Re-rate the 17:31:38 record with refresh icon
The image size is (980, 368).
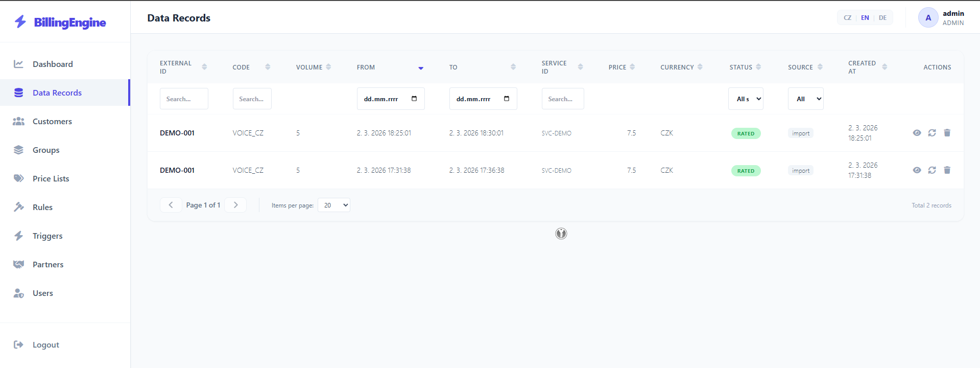point(932,170)
